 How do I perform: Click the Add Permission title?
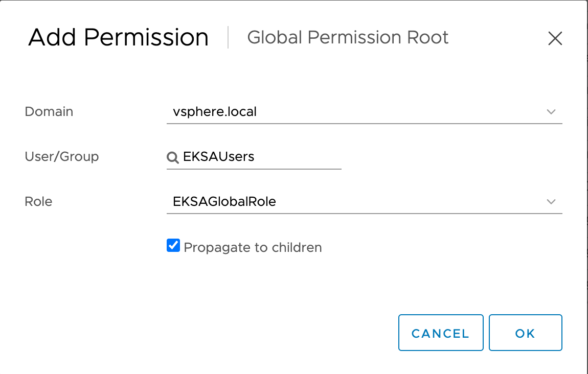(x=119, y=37)
